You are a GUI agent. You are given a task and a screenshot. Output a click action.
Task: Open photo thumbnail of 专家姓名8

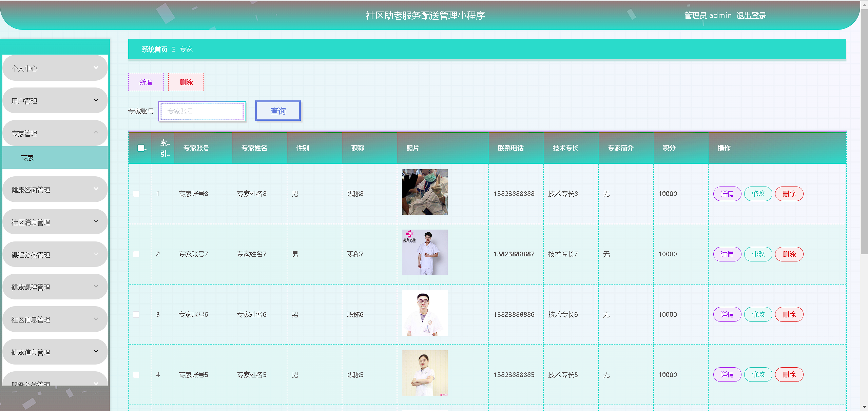pyautogui.click(x=425, y=192)
